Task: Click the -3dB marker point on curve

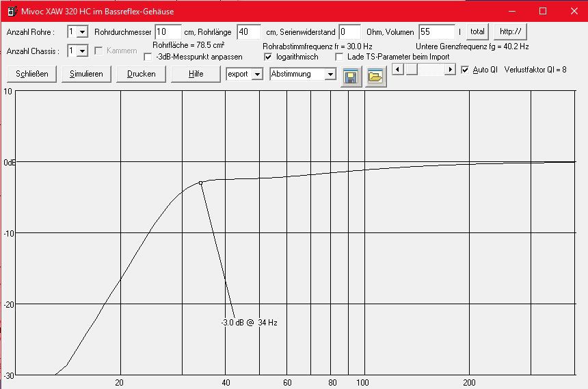Action: pyautogui.click(x=200, y=183)
